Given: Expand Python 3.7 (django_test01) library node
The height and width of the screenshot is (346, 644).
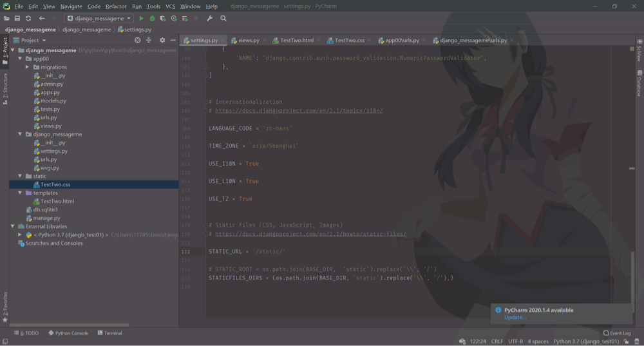Looking at the screenshot, I should pos(20,235).
